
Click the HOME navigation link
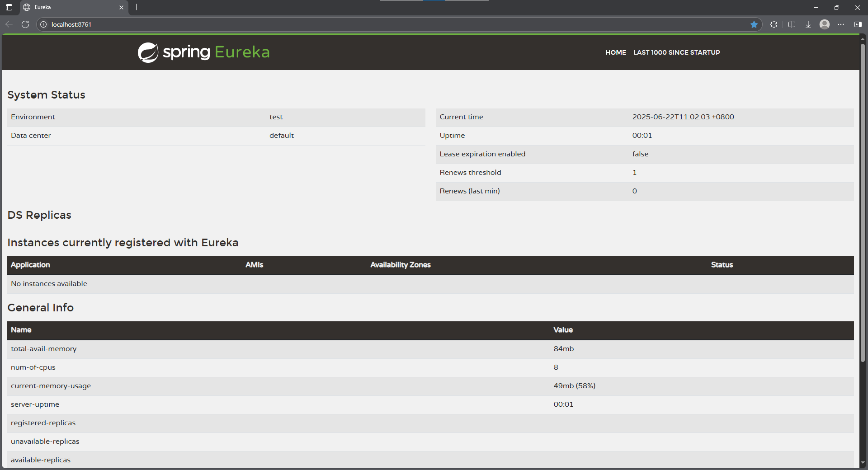[x=616, y=52]
